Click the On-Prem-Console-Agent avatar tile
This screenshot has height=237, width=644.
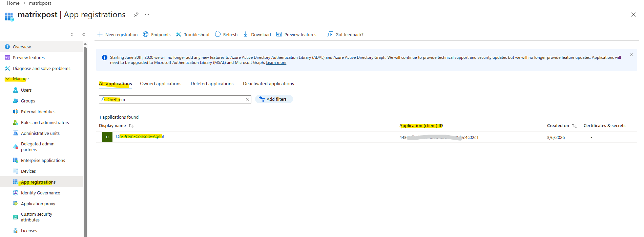click(x=107, y=137)
